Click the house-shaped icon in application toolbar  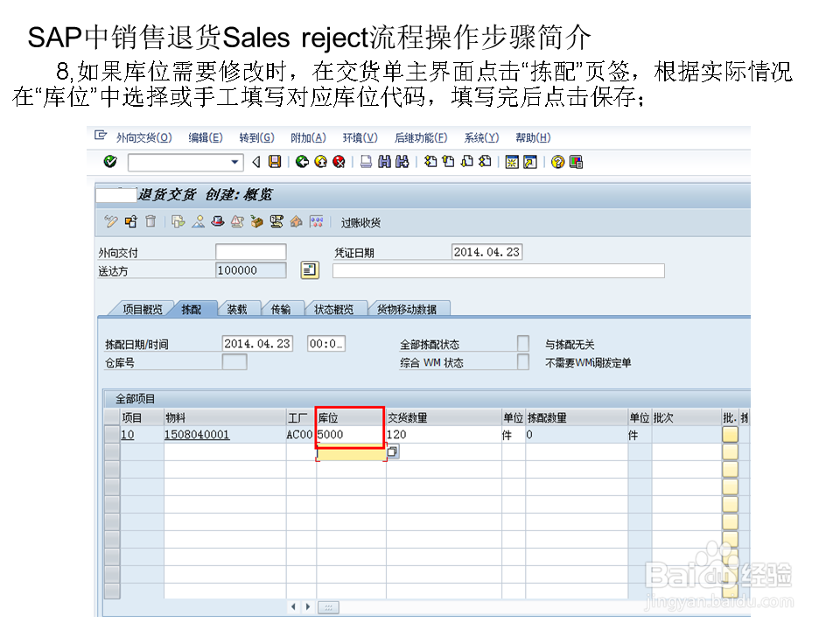coord(297,221)
